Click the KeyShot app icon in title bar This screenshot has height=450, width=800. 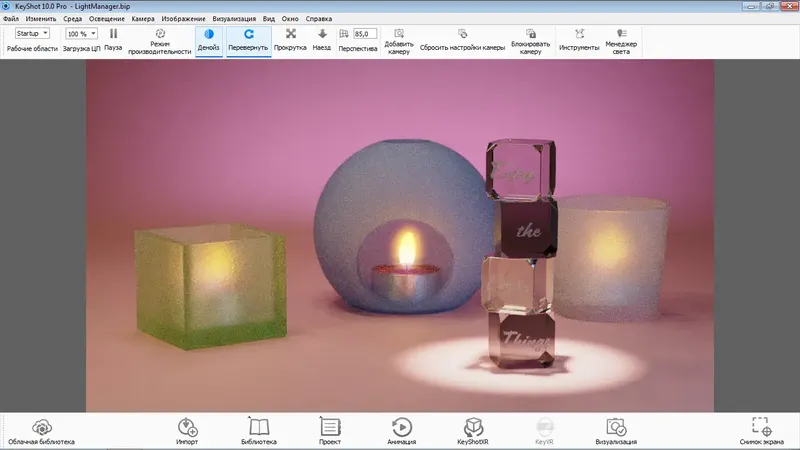6,6
